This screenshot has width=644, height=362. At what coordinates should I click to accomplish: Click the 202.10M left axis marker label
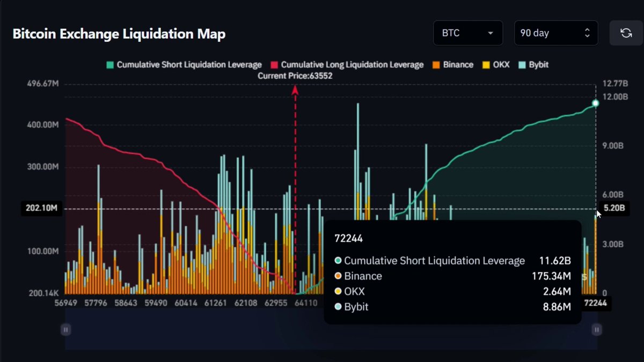(42, 208)
